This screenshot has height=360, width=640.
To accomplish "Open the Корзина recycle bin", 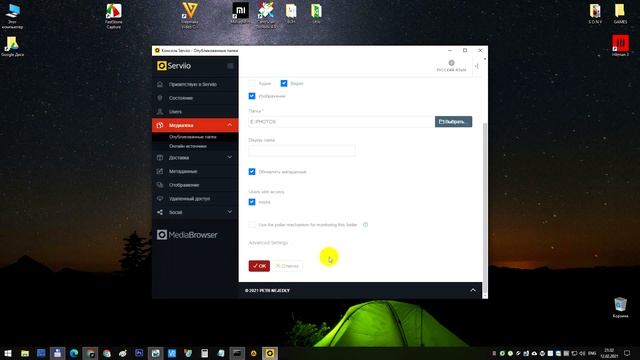I will tap(620, 307).
